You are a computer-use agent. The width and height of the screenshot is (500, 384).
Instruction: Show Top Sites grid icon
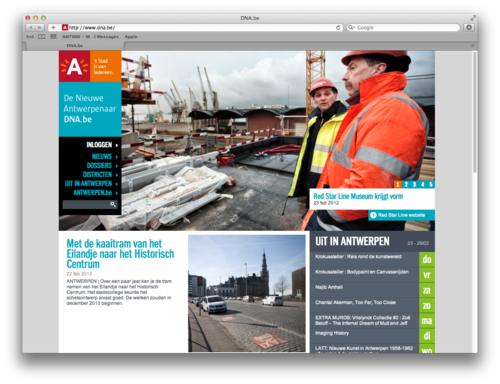click(53, 37)
